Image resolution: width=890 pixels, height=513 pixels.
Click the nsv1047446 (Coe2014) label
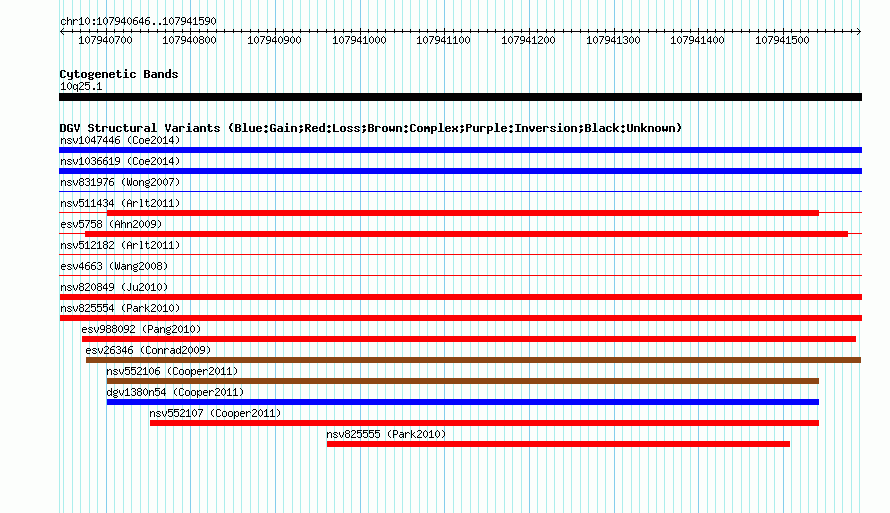click(120, 140)
